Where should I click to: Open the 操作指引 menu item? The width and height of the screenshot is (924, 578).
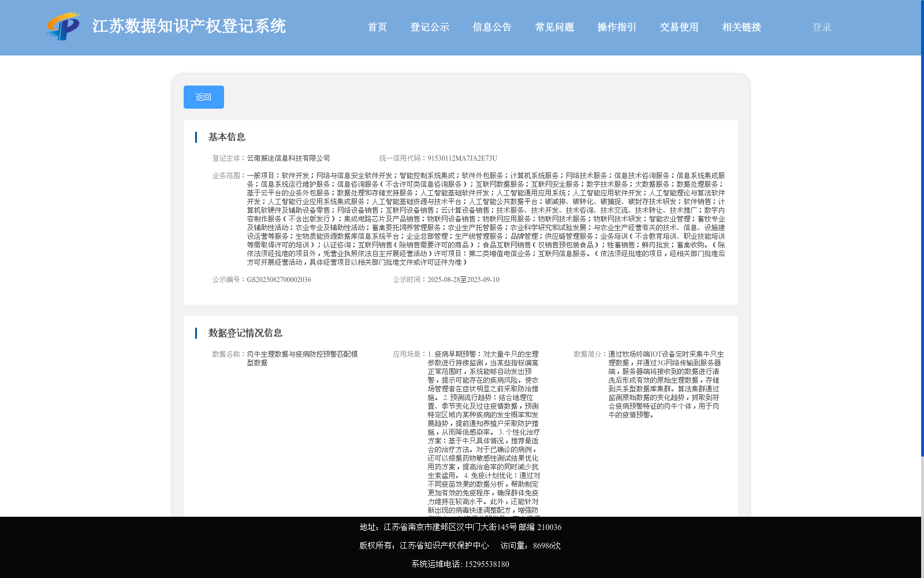617,27
